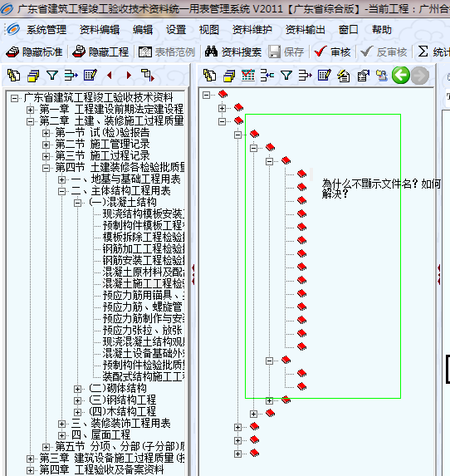Screen dimensions: 450x476
Task: Collapse (一)混凝土结构 node
Action: 77,203
